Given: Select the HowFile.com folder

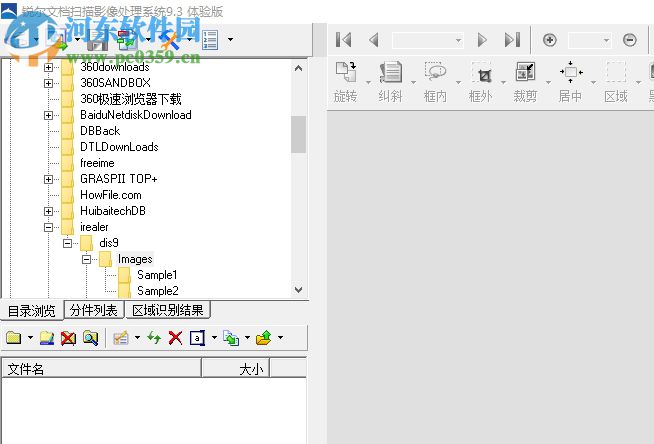Looking at the screenshot, I should tap(111, 195).
